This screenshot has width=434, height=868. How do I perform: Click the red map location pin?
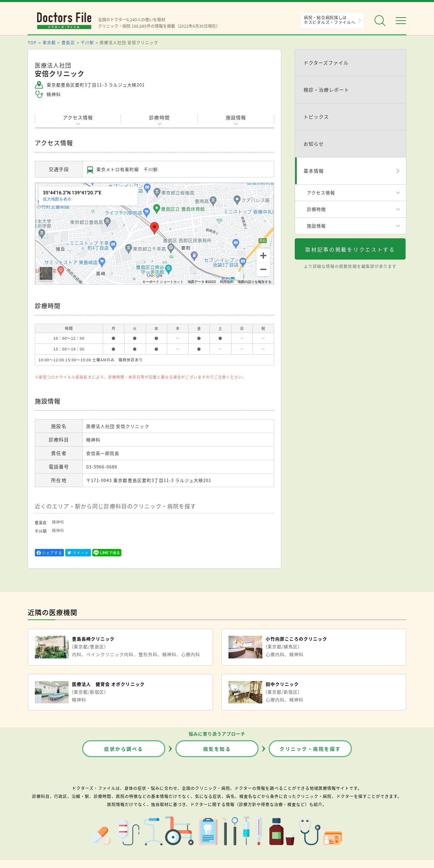pyautogui.click(x=154, y=228)
